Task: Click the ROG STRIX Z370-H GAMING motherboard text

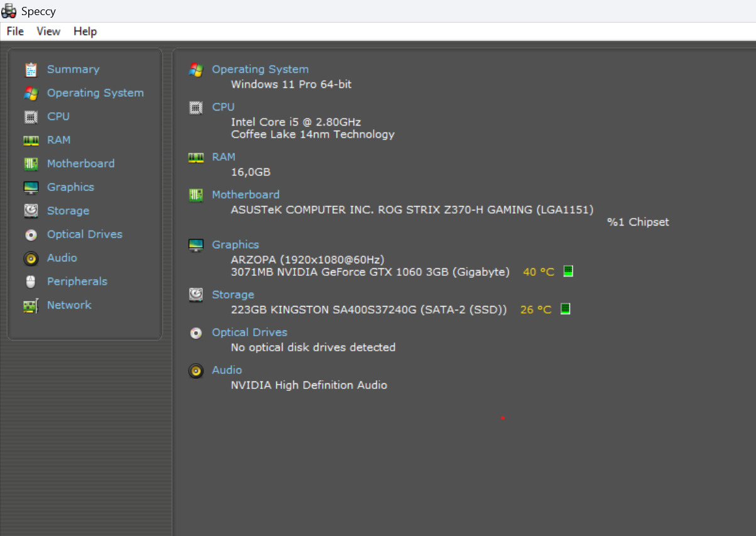Action: (412, 210)
